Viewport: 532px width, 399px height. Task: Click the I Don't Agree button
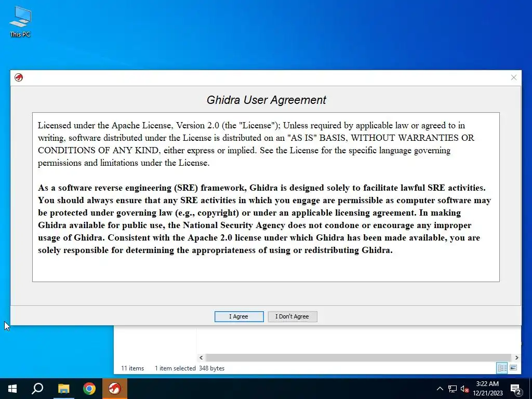pos(292,316)
